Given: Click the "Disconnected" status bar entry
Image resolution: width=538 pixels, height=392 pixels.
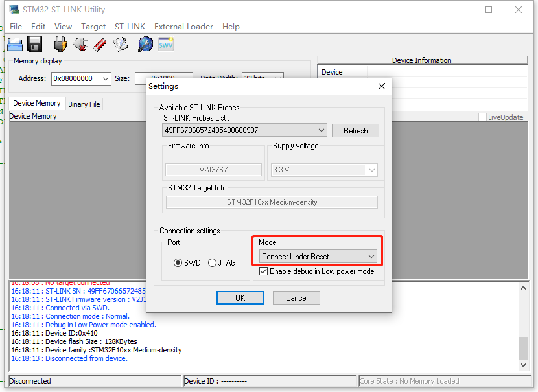Looking at the screenshot, I should coord(95,381).
